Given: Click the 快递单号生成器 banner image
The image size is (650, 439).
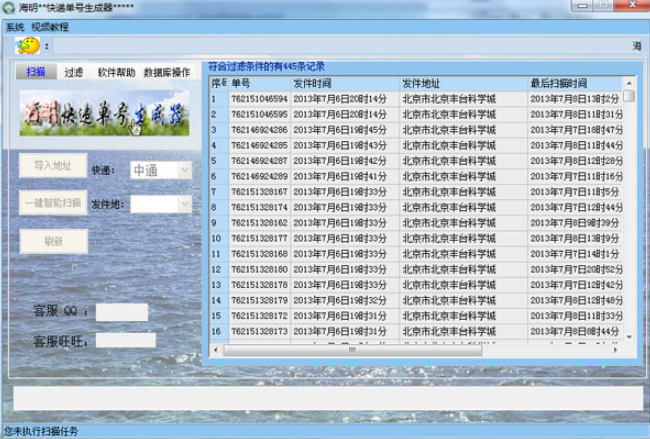Looking at the screenshot, I should tap(104, 114).
